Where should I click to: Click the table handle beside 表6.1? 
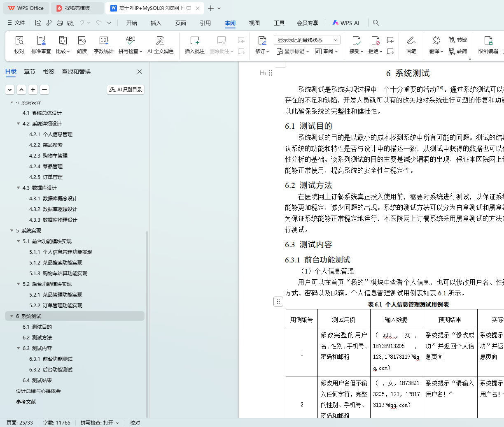(278, 302)
